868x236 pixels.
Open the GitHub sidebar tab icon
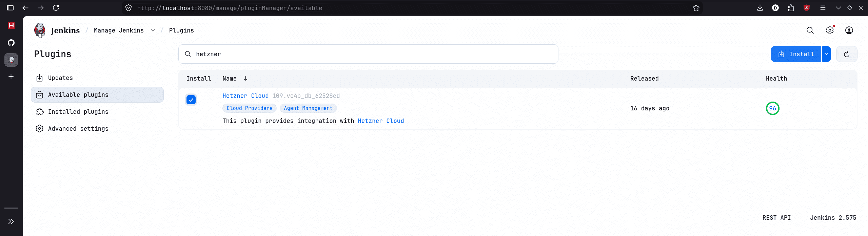coord(11,43)
